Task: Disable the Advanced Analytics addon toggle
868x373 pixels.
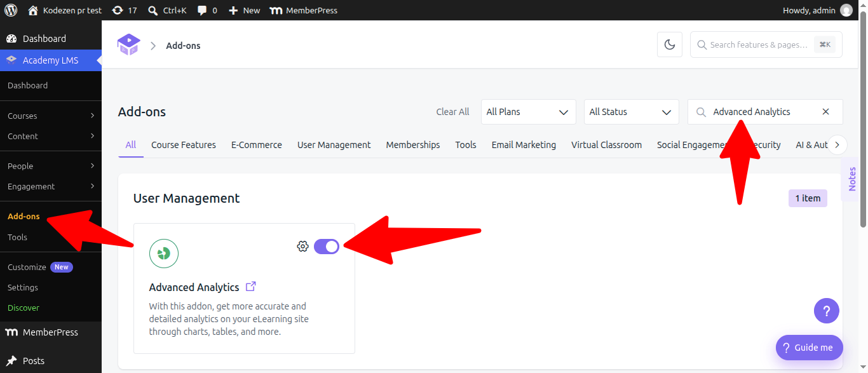Action: [327, 247]
